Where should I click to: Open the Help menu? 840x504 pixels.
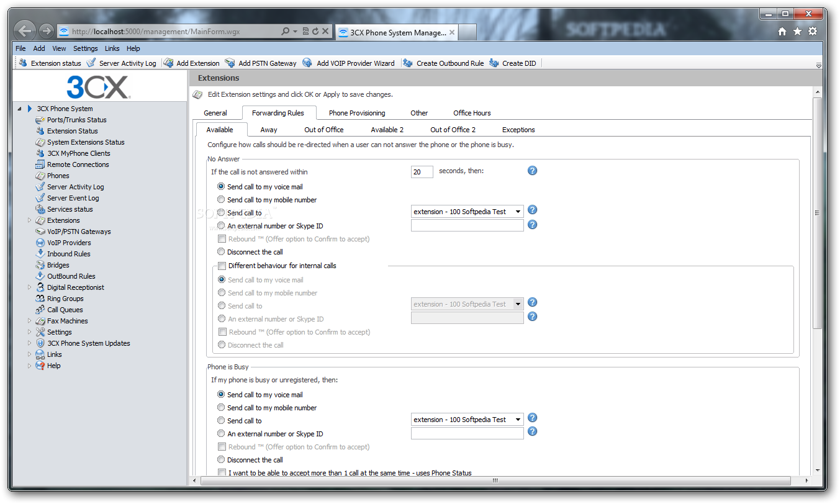click(x=133, y=48)
